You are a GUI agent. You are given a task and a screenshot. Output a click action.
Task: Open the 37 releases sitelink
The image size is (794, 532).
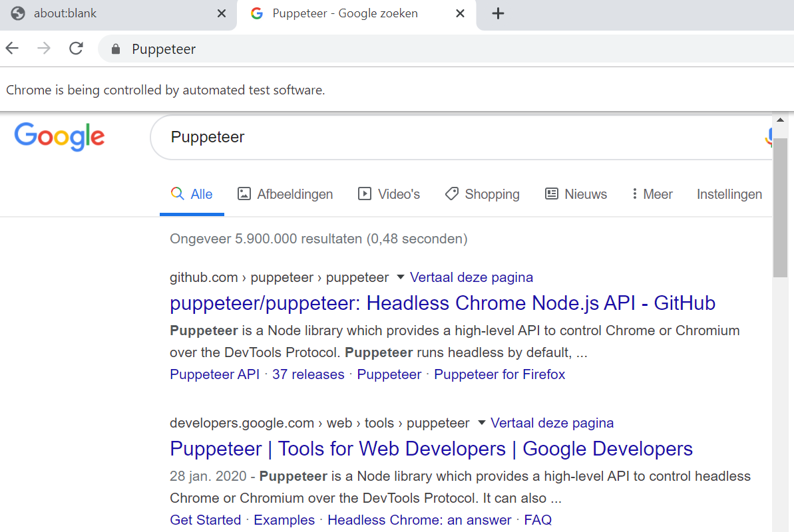[x=308, y=374]
